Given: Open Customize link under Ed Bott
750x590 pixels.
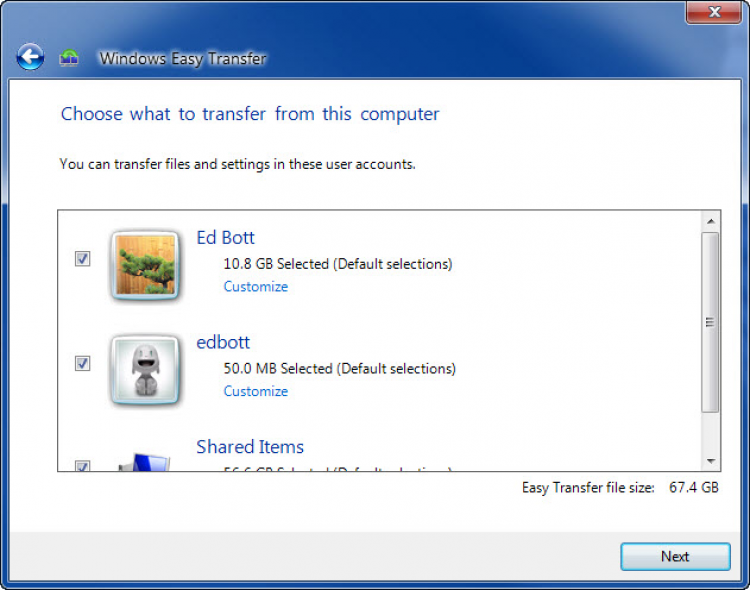Looking at the screenshot, I should coord(255,287).
